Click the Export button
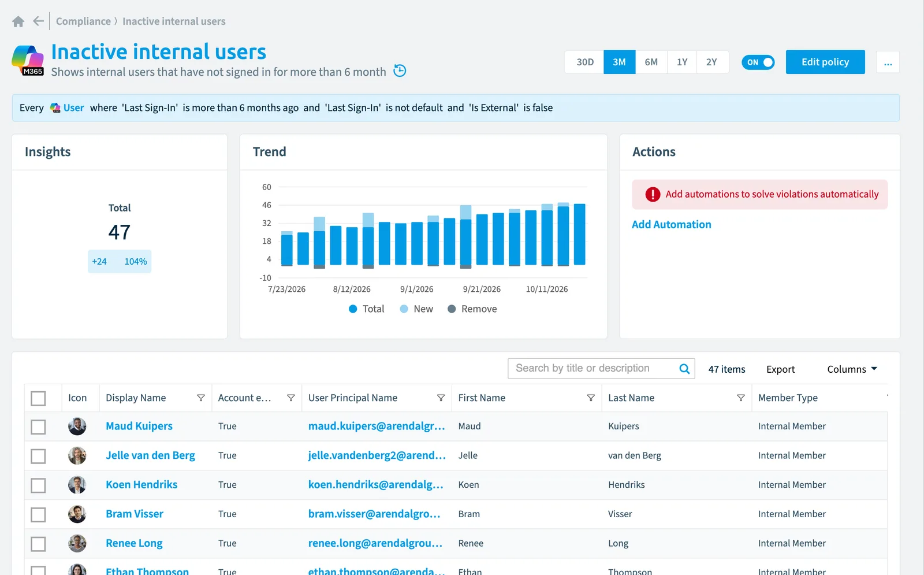This screenshot has height=575, width=924. (780, 369)
